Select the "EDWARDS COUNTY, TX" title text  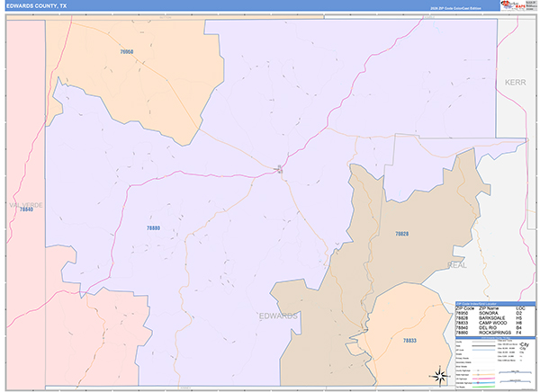(37, 6)
